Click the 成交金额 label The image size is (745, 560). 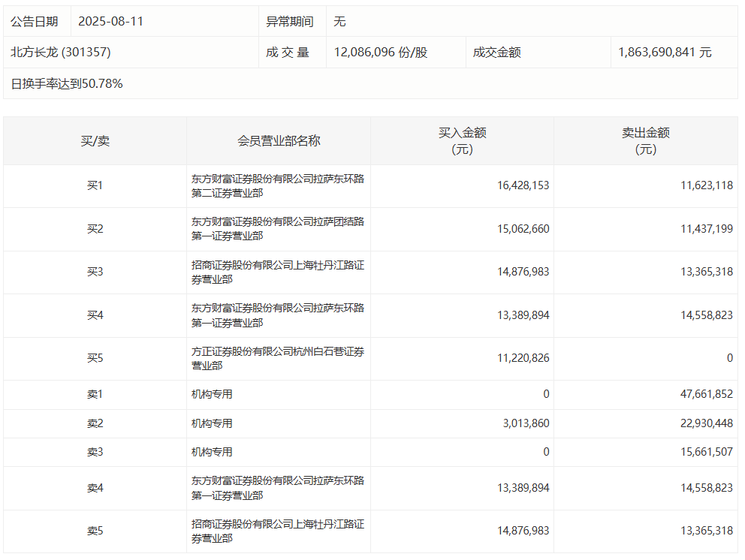(x=497, y=53)
